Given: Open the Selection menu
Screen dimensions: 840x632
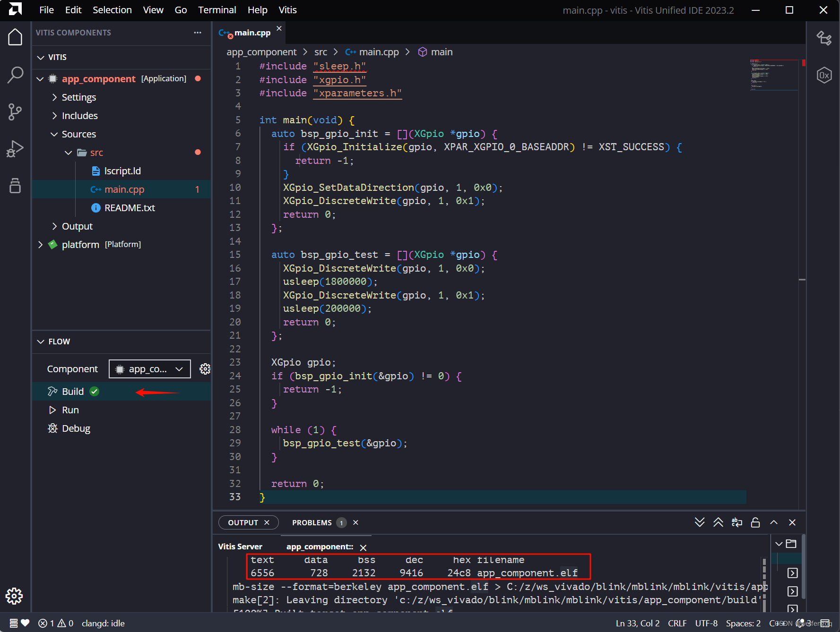Looking at the screenshot, I should (x=112, y=10).
